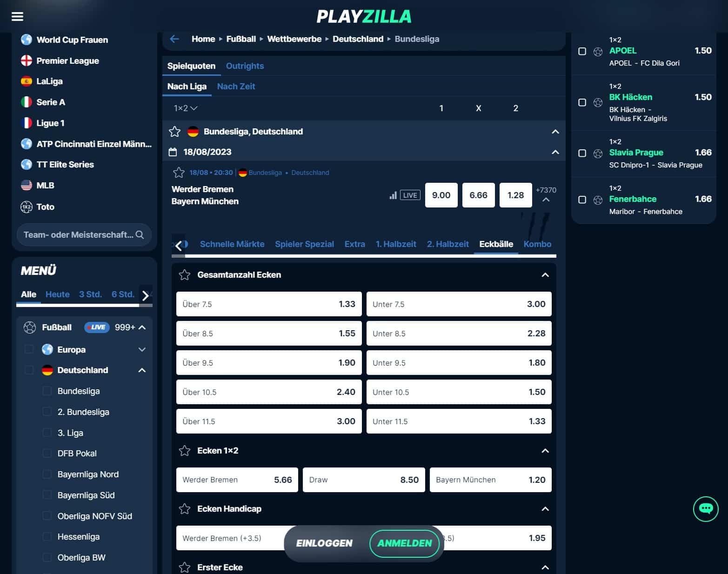Click the football icon beside Fenerbahce
Screen dimensions: 728x574
(598, 200)
